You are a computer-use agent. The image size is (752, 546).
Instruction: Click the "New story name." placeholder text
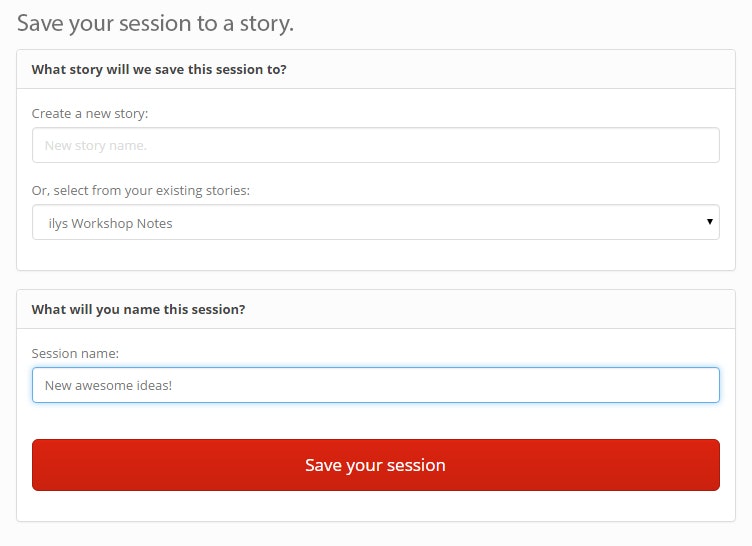click(95, 146)
